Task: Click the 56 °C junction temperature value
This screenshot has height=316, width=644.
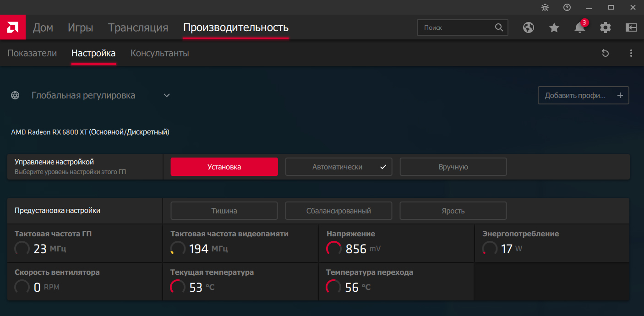Action: (x=358, y=288)
